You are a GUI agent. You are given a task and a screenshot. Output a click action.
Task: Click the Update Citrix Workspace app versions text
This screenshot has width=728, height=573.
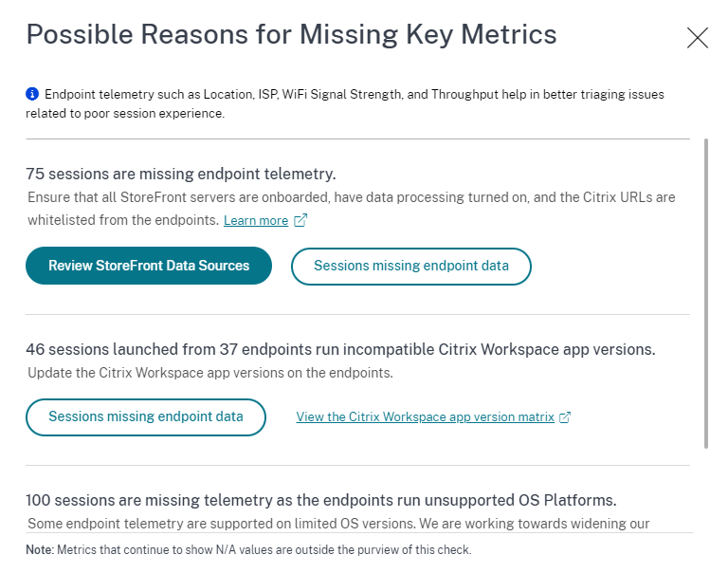(210, 373)
